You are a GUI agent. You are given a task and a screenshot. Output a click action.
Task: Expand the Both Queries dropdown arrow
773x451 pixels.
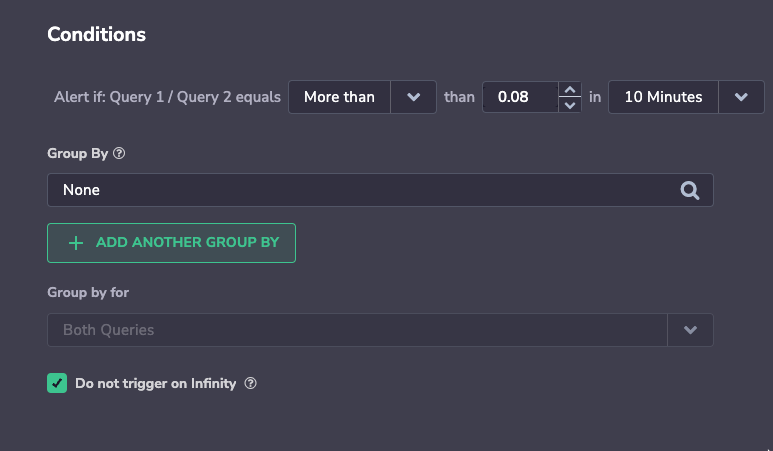(690, 330)
